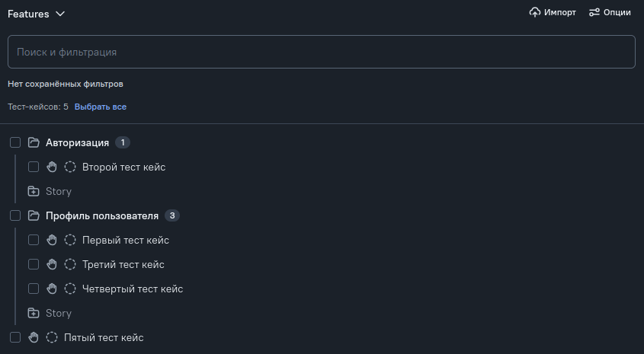Select the Пятый тест кейс checkbox
Image resolution: width=644 pixels, height=354 pixels.
click(x=15, y=337)
